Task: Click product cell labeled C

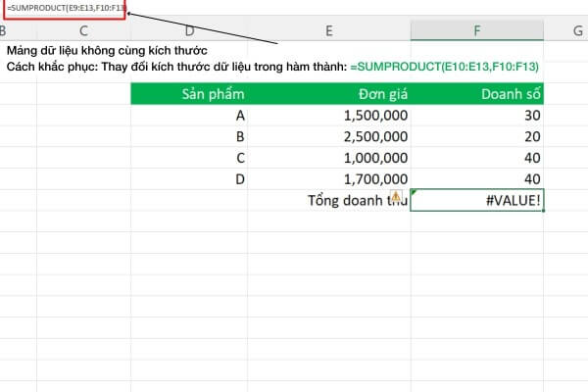Action: tap(189, 158)
